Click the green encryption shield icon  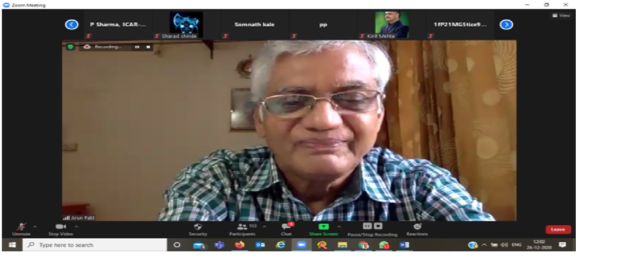pos(70,47)
